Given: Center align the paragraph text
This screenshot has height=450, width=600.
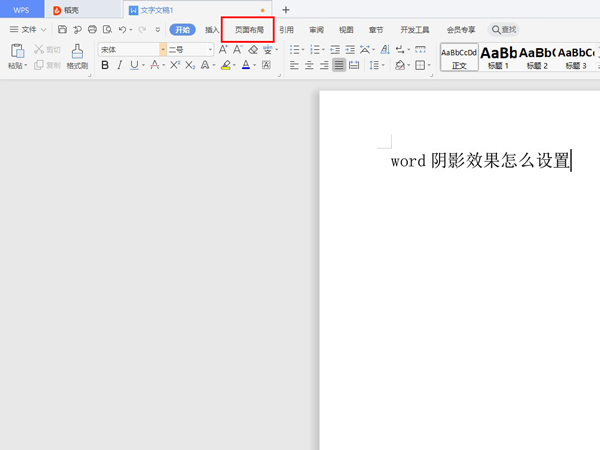Looking at the screenshot, I should coord(309,65).
